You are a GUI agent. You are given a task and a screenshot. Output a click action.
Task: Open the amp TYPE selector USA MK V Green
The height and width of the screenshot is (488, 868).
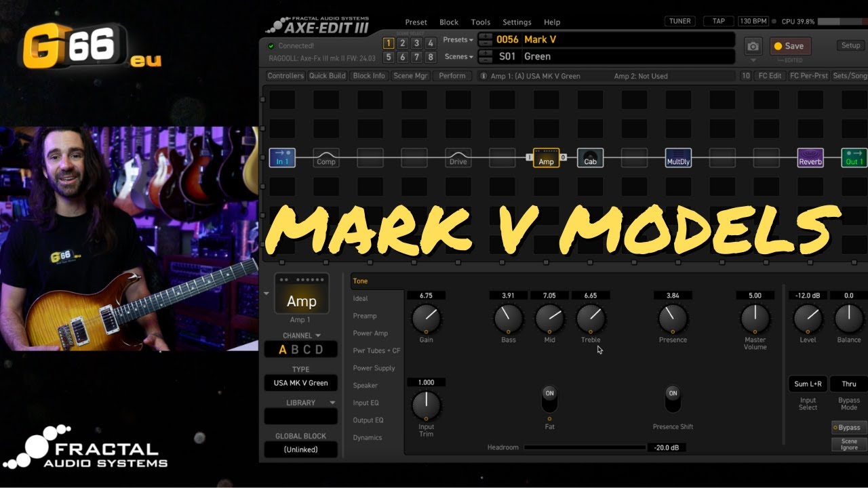300,383
